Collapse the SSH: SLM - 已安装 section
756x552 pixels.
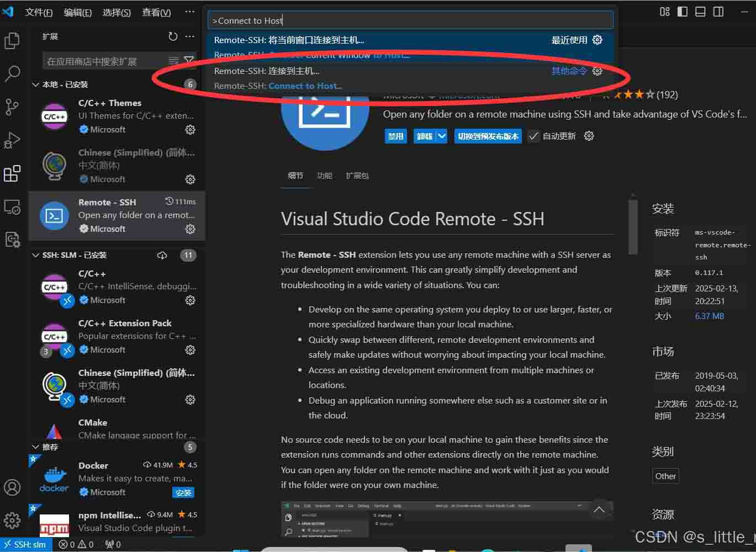click(36, 255)
